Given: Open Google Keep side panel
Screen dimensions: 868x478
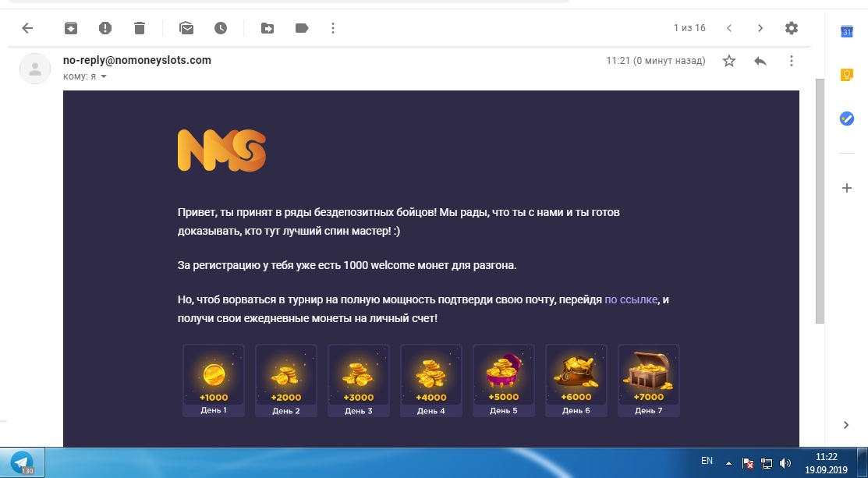Looking at the screenshot, I should pos(846,75).
